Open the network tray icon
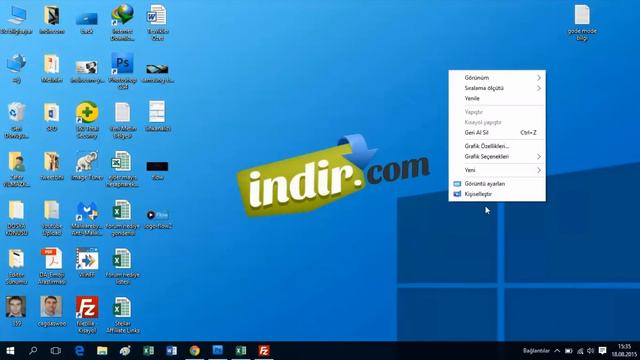This screenshot has width=640, height=360. (580, 351)
